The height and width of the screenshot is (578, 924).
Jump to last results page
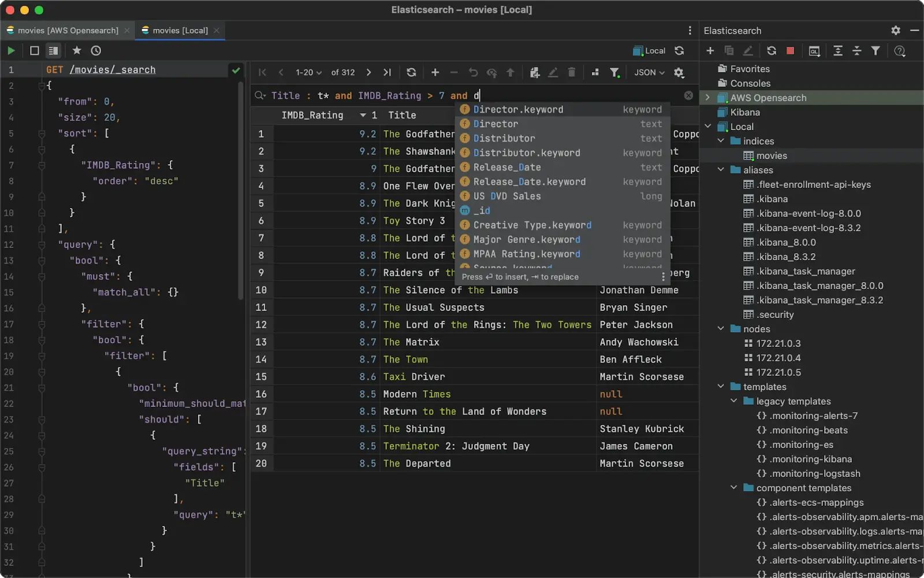(x=387, y=72)
